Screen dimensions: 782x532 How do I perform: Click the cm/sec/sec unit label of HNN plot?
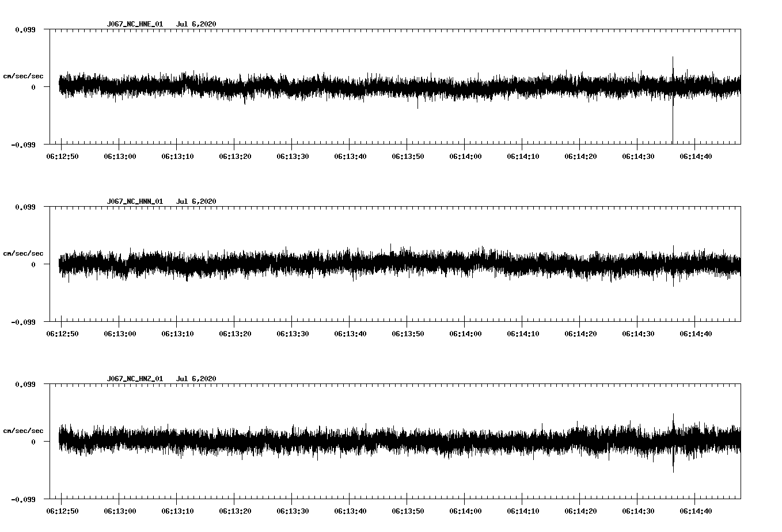(x=23, y=253)
